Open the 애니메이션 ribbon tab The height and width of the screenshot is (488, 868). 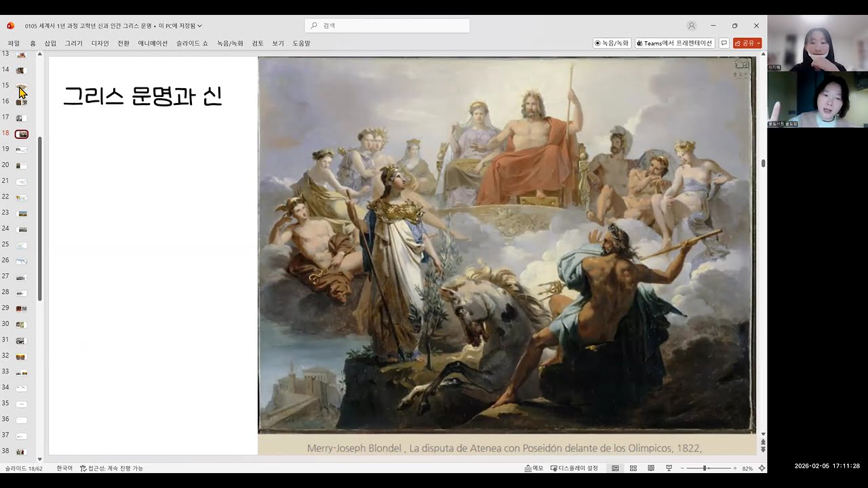tap(153, 43)
